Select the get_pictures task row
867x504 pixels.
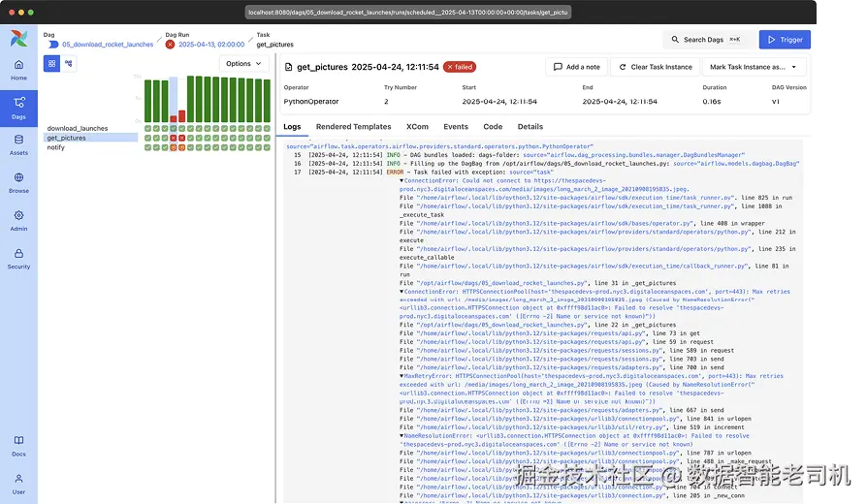pos(91,138)
